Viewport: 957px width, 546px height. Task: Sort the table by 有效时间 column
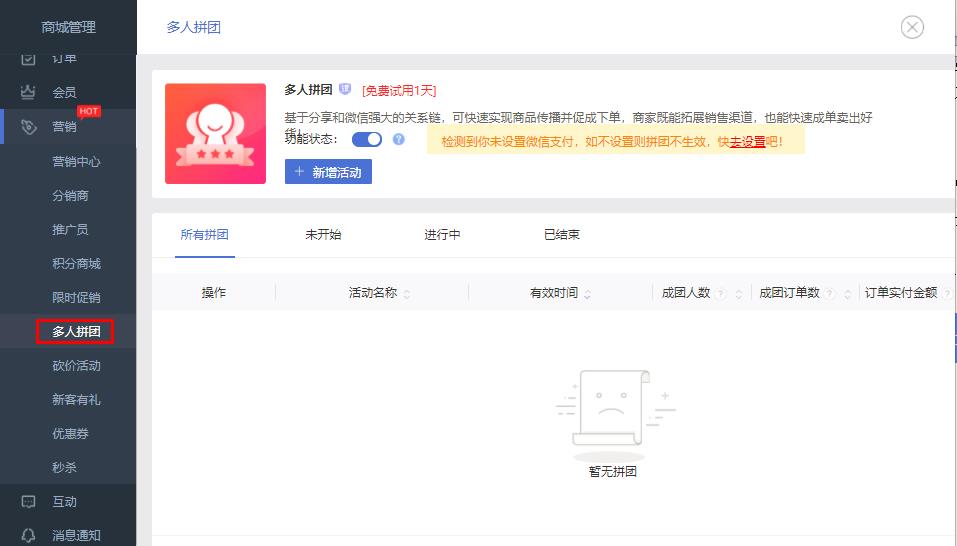587,294
